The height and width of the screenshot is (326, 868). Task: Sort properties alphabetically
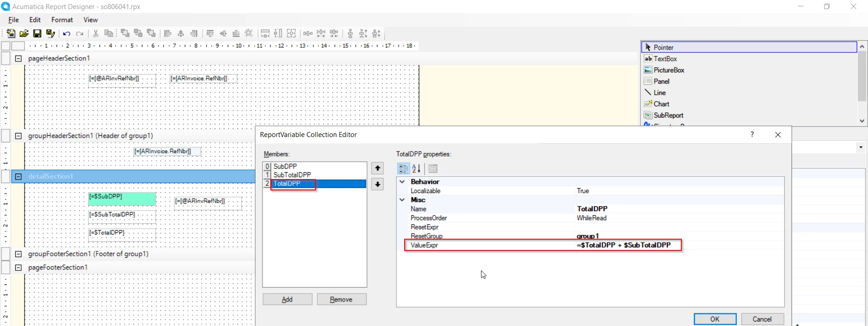coord(416,169)
